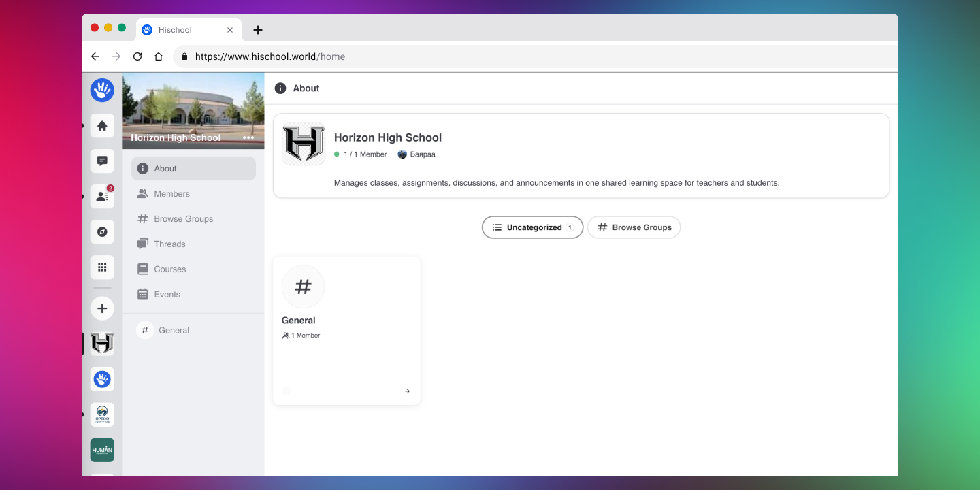Open contacts icon with red notification badge
980x490 pixels.
102,197
